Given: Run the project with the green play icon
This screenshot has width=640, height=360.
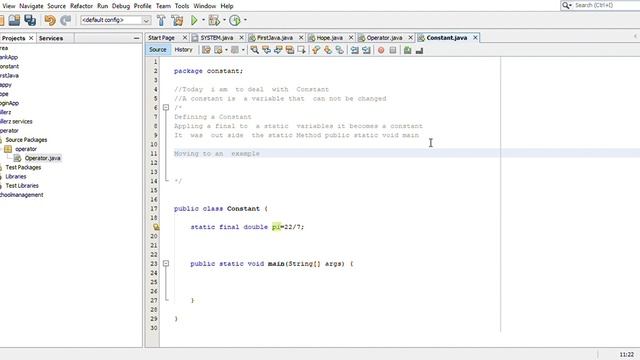Looking at the screenshot, I should (x=194, y=20).
